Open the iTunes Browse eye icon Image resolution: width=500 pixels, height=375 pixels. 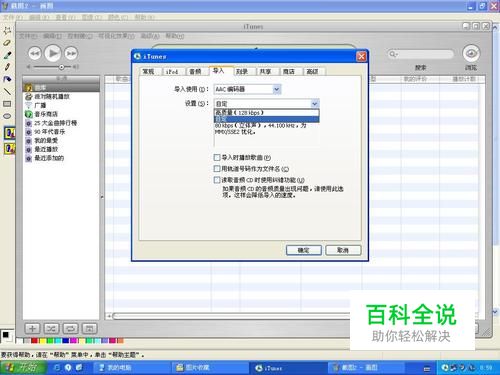pyautogui.click(x=471, y=53)
